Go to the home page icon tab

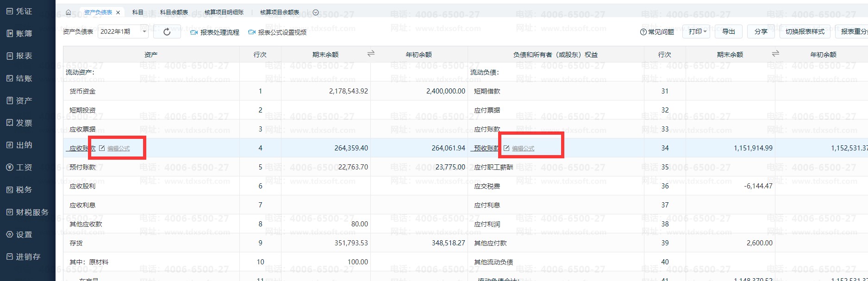coord(69,12)
